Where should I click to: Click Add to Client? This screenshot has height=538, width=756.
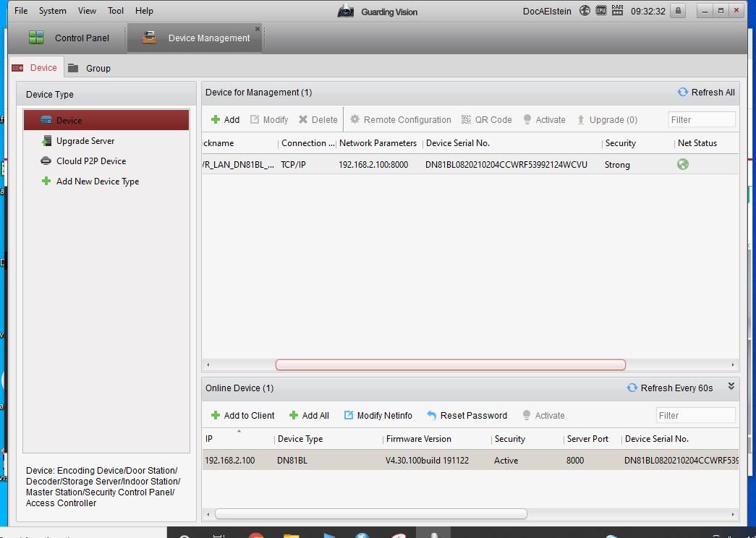pyautogui.click(x=242, y=415)
